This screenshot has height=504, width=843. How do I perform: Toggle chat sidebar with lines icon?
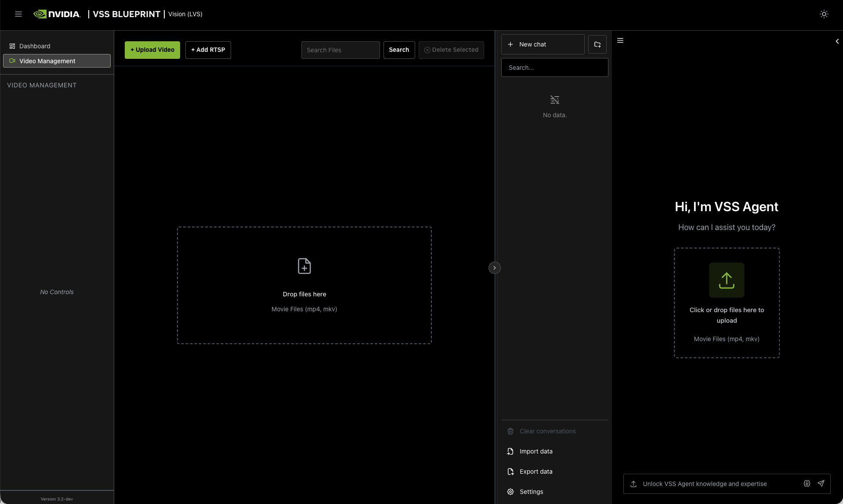[x=620, y=40]
